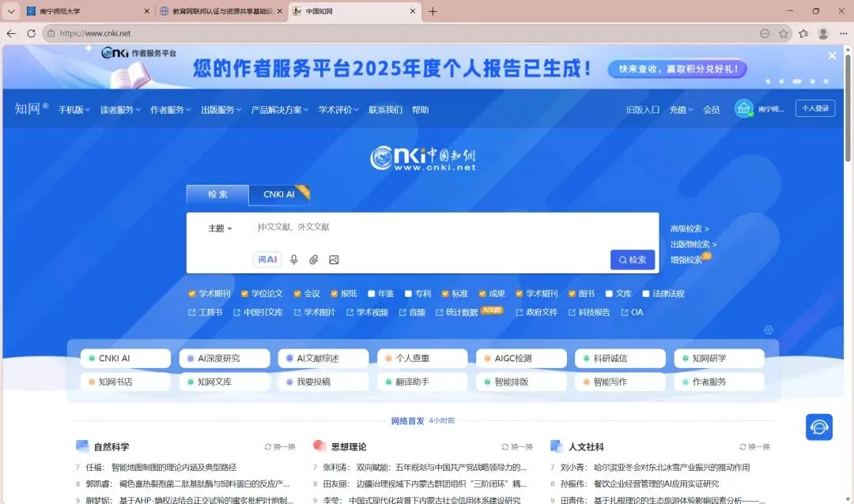Refresh 思想理论 list with 换一换

click(x=517, y=447)
